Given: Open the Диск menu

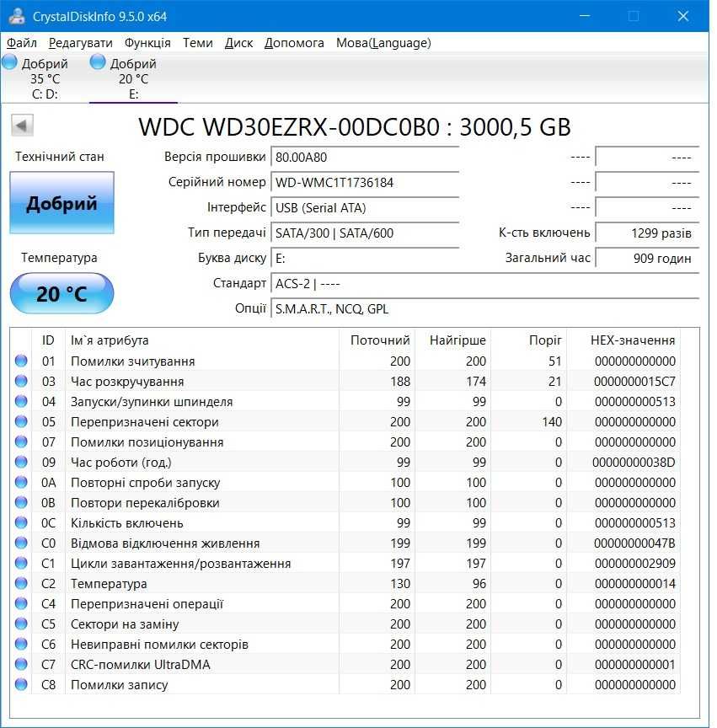Looking at the screenshot, I should 238,43.
